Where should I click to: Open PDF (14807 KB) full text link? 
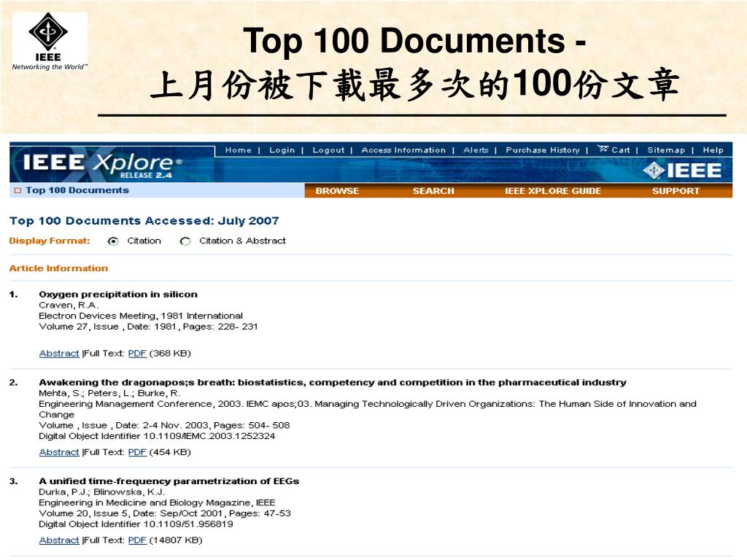tap(137, 540)
